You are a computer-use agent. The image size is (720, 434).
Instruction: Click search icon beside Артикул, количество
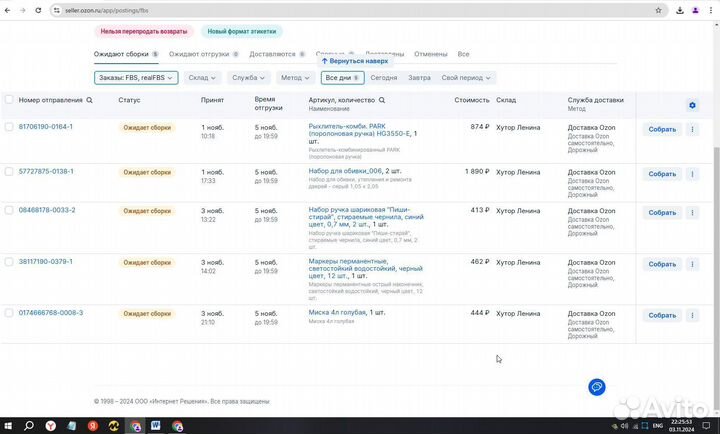point(381,101)
